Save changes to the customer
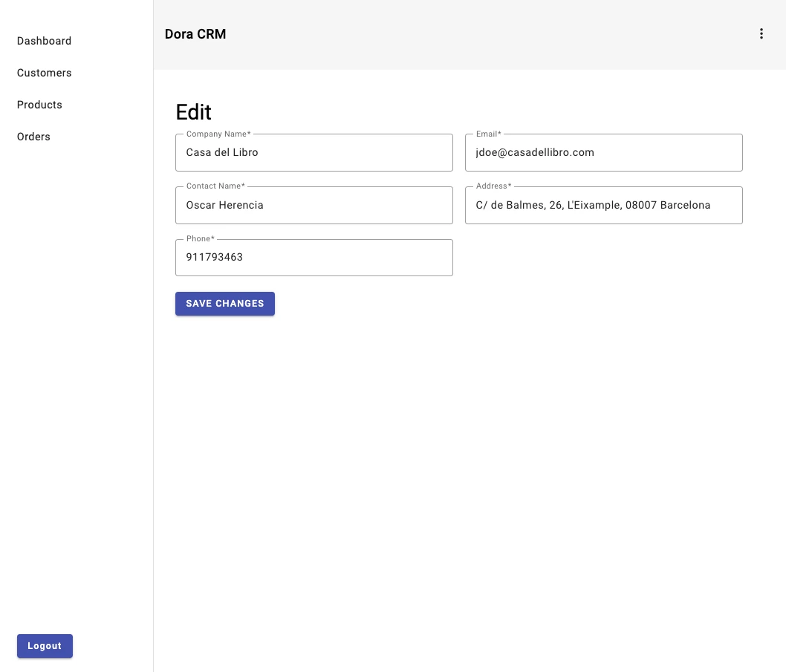 (x=225, y=304)
